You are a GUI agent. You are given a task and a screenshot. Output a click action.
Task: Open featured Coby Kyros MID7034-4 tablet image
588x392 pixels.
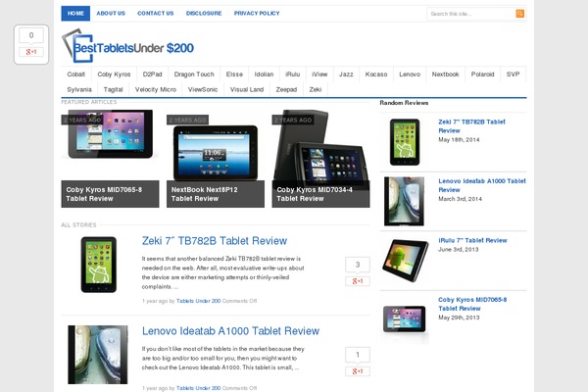[x=320, y=145]
